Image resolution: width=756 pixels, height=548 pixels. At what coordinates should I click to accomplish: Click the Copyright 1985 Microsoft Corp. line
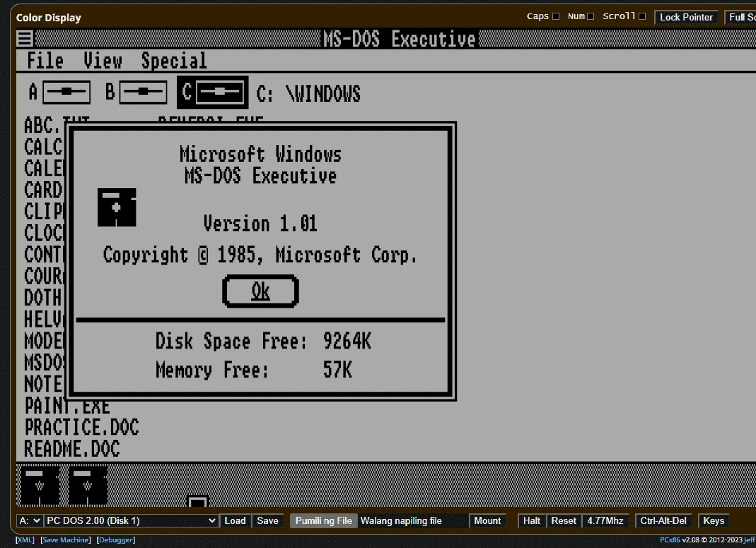(260, 255)
